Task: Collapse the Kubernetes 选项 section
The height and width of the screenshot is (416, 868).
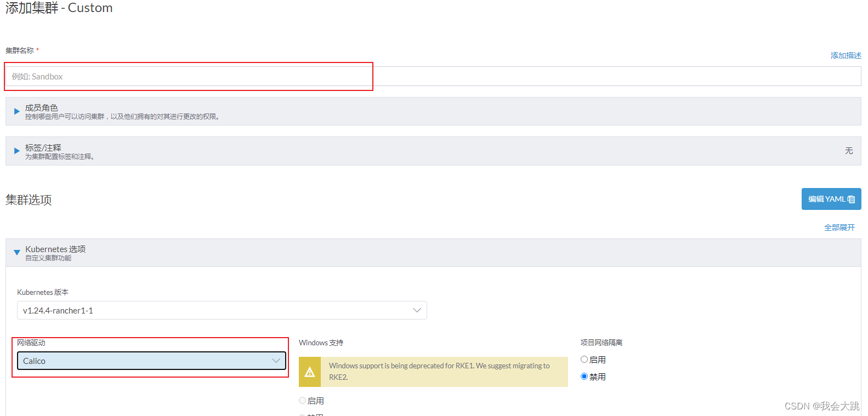Action: pyautogui.click(x=433, y=253)
